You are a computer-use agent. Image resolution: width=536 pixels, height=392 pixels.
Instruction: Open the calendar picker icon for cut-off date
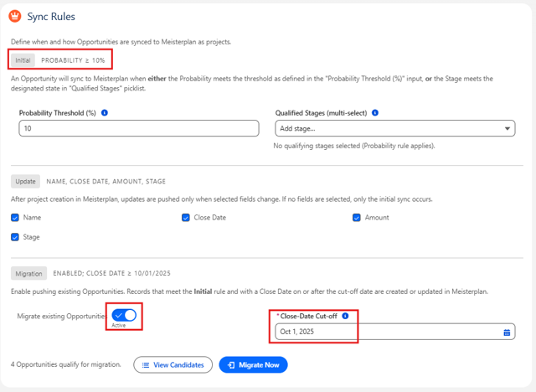tap(507, 333)
